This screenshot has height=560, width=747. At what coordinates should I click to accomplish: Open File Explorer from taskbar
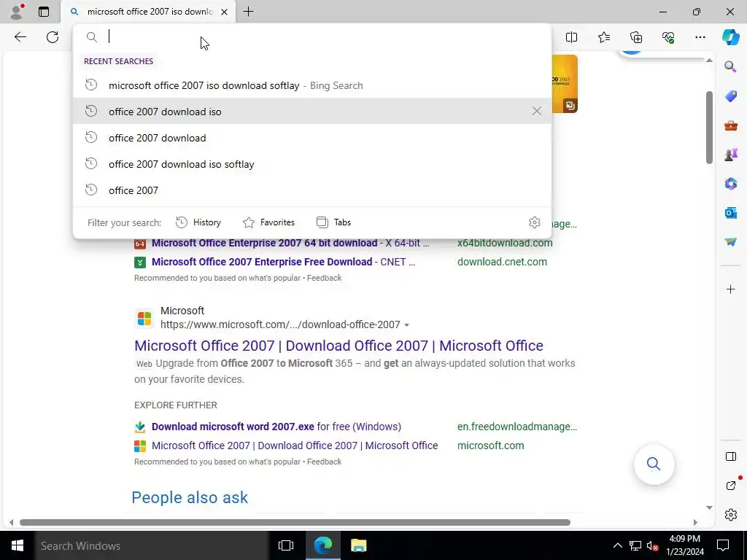click(x=358, y=545)
